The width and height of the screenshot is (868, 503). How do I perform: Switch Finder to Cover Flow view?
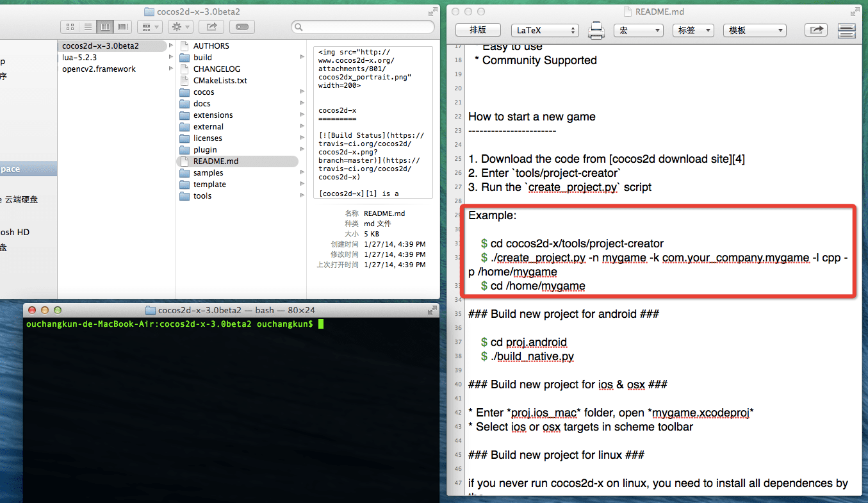coord(122,27)
